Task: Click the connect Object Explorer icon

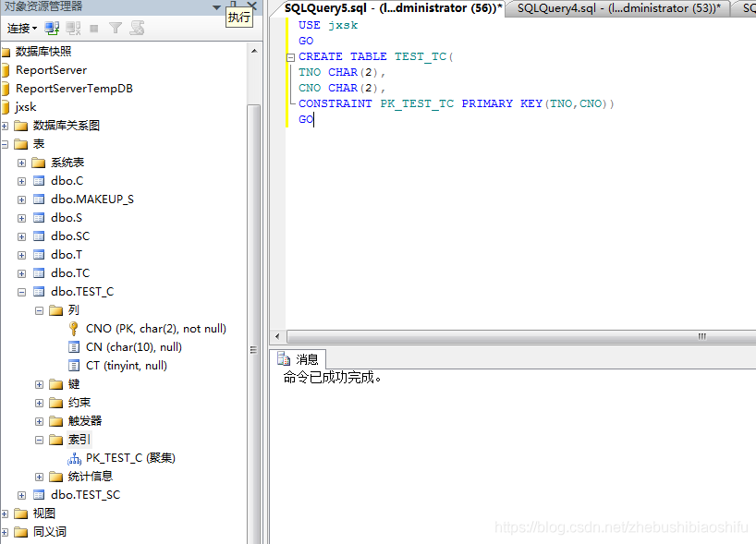Action: point(52,29)
